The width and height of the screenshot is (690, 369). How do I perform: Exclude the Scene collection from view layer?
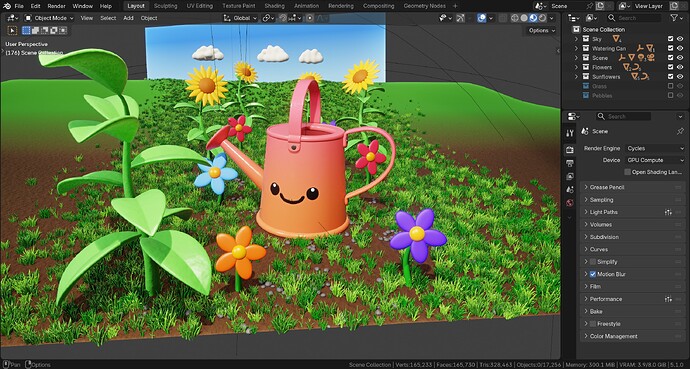click(x=670, y=58)
